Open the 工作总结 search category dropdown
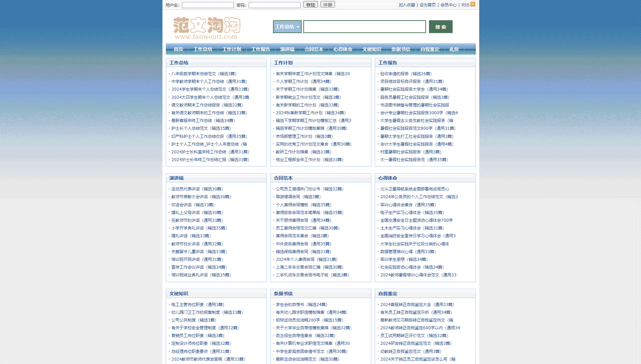 click(x=287, y=27)
